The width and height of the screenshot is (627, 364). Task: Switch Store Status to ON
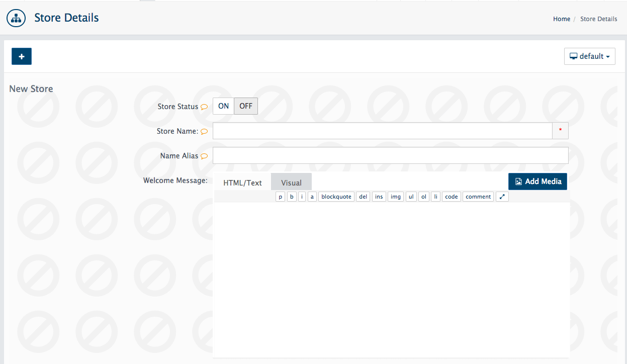[223, 106]
